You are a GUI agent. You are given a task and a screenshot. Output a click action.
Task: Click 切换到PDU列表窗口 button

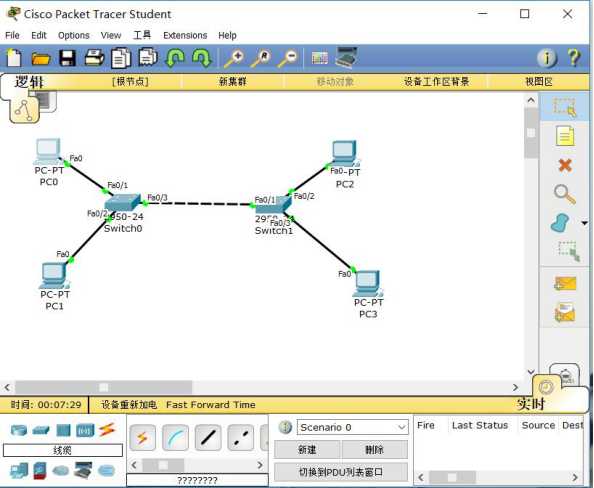point(341,472)
